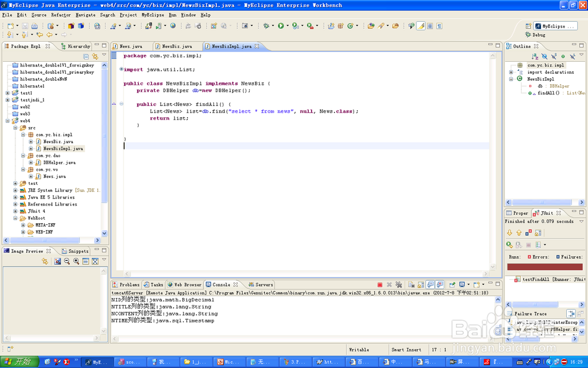Screen dimensions: 588x368
Task: Click the New wizard toolbar icon
Action: pos(11,26)
